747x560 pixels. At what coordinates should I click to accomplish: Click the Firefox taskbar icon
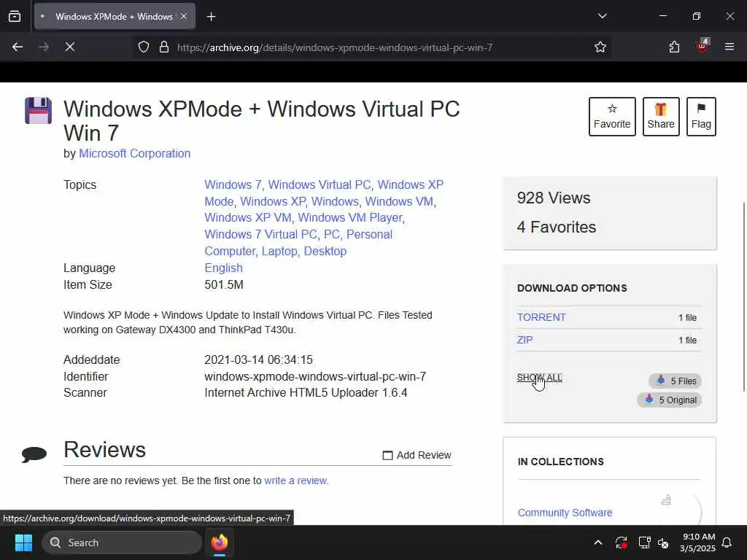click(x=220, y=542)
